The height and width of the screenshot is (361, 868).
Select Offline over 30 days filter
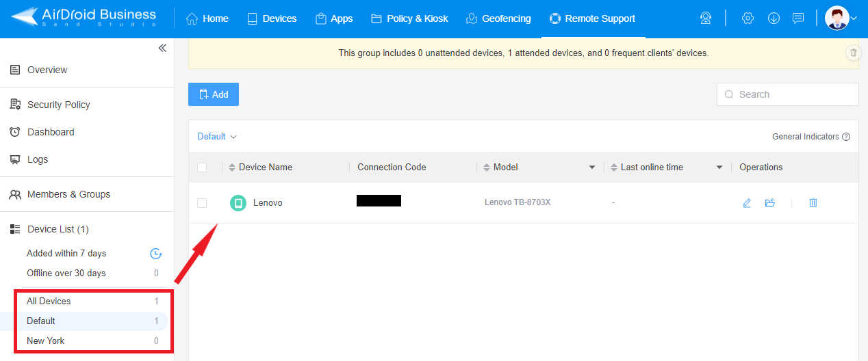[66, 273]
